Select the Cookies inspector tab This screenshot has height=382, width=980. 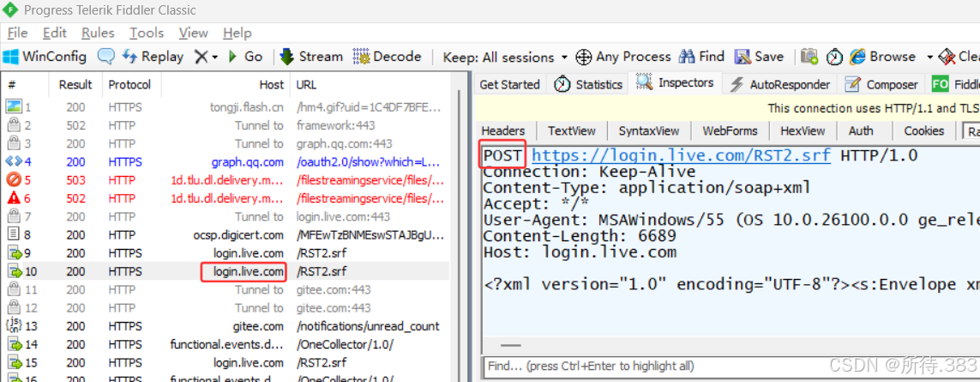[923, 130]
